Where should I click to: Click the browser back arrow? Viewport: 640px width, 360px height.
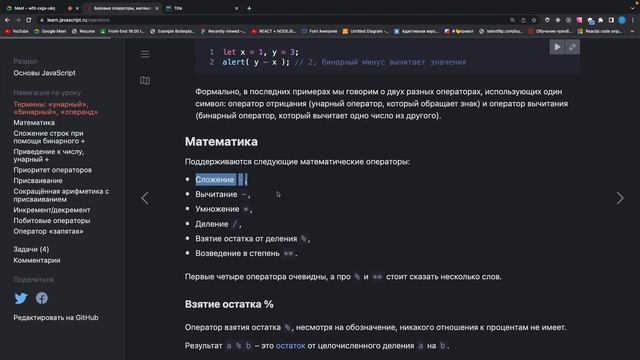[x=7, y=20]
